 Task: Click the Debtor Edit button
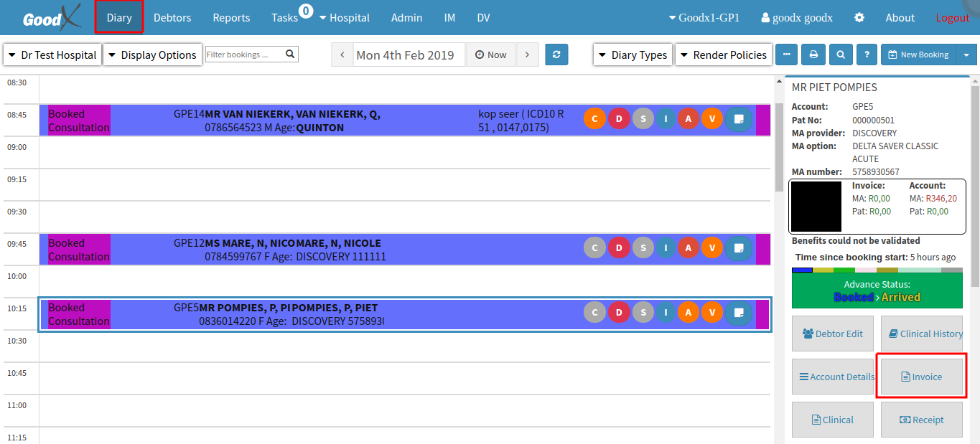[x=833, y=334]
